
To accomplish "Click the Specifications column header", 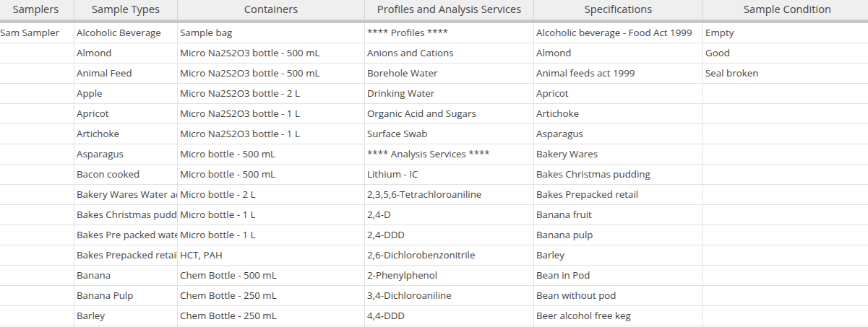I will tap(618, 10).
